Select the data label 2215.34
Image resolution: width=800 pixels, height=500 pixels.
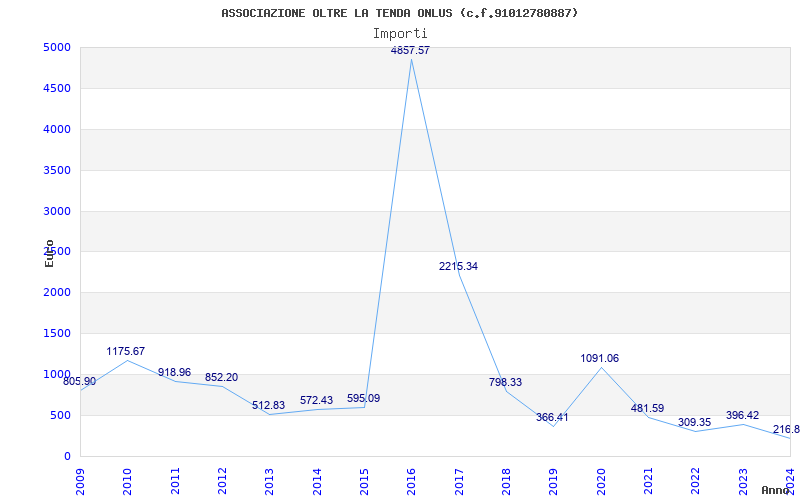[458, 266]
